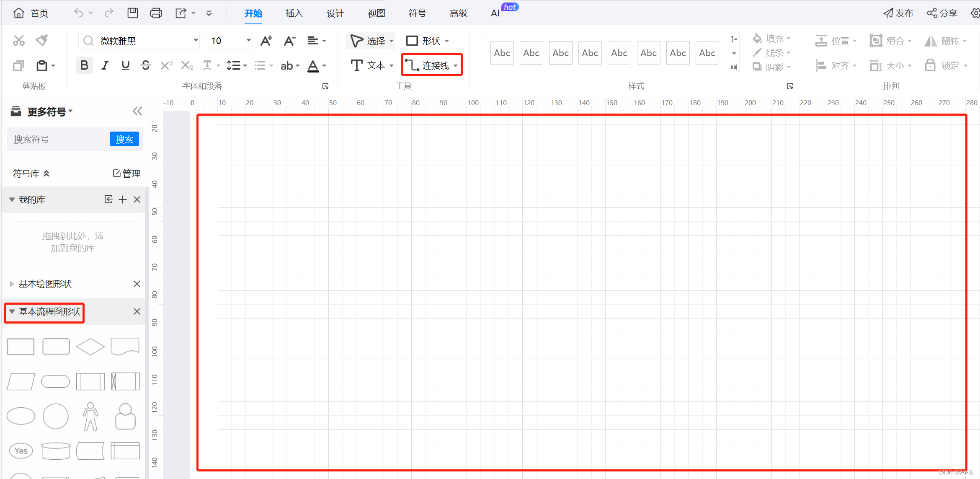
Task: Click the print icon
Action: pos(156,13)
